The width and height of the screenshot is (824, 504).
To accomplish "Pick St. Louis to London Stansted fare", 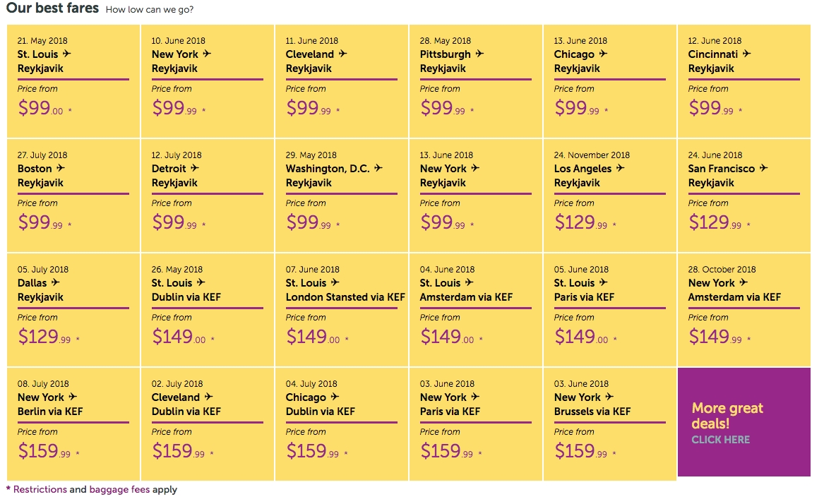I will click(342, 309).
